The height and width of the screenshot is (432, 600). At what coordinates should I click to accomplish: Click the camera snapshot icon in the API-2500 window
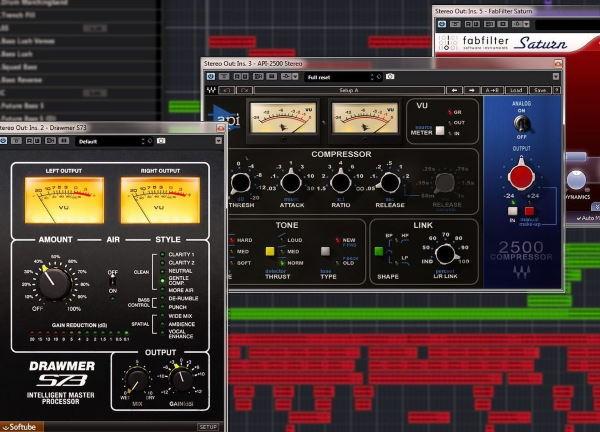[x=390, y=77]
